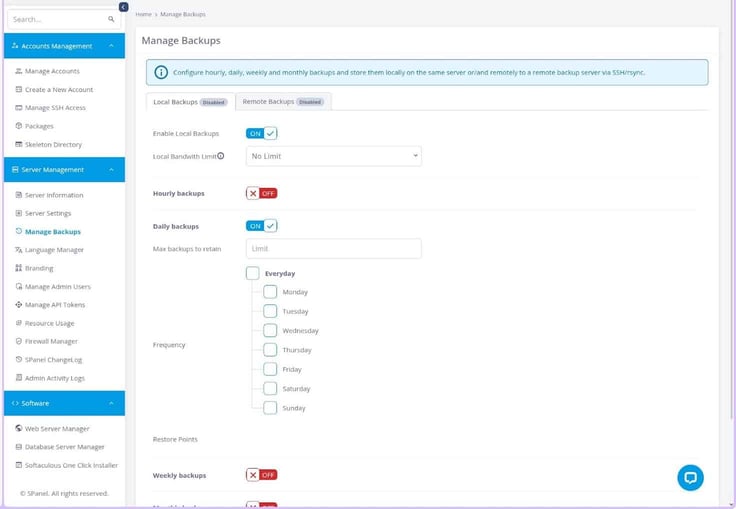The height and width of the screenshot is (509, 736).
Task: Open Create a New Account page
Action: pyautogui.click(x=59, y=89)
